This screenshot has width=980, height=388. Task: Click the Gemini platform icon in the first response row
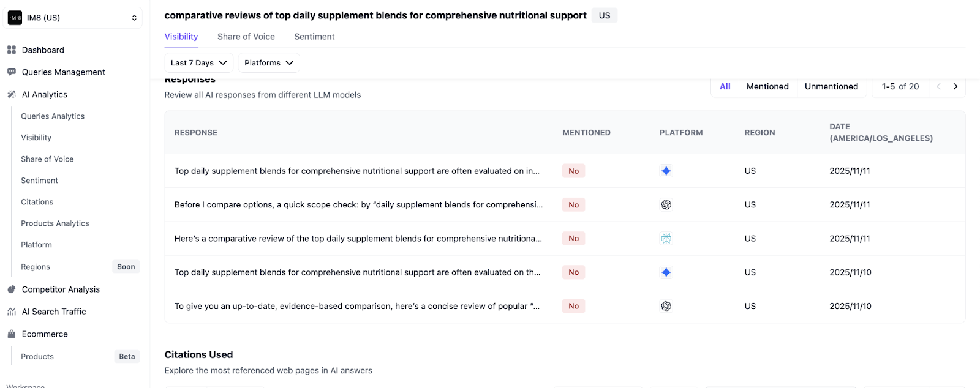tap(666, 171)
